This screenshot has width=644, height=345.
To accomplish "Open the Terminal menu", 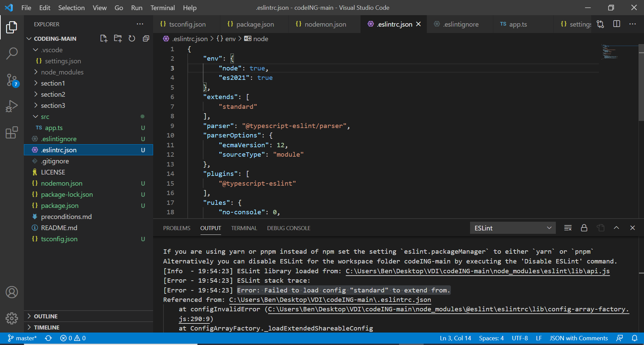I will 163,7.
